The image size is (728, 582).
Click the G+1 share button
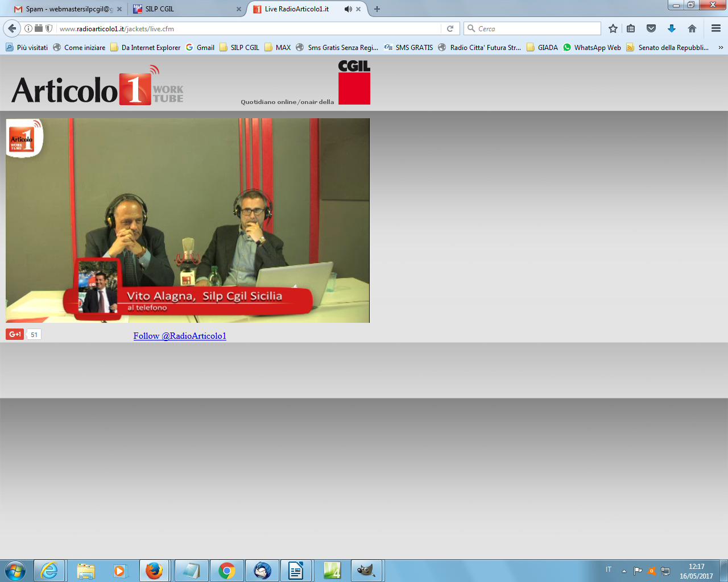[x=15, y=334]
